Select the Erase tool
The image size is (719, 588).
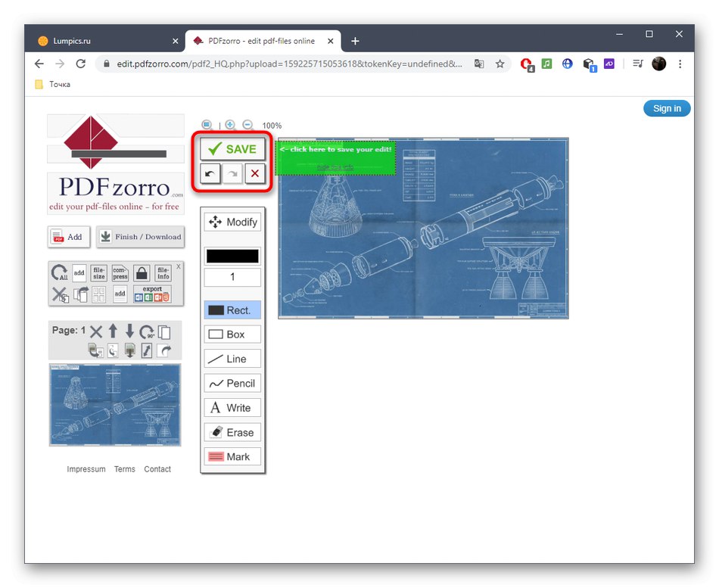click(x=232, y=432)
